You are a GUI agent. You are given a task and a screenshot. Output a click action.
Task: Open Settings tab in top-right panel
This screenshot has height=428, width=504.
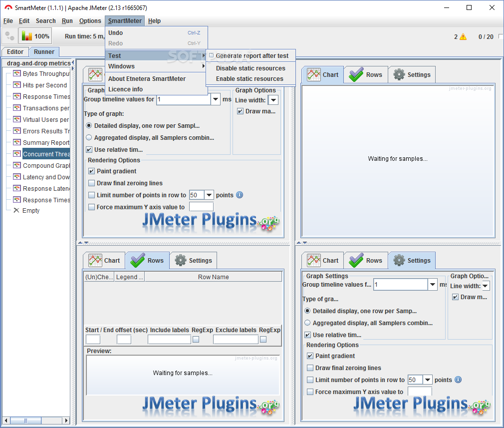click(412, 74)
